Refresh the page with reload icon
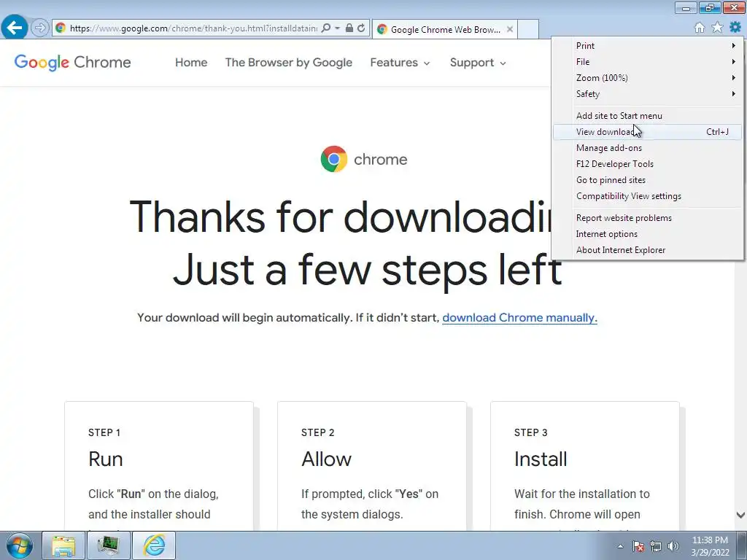The image size is (747, 560). [x=362, y=28]
